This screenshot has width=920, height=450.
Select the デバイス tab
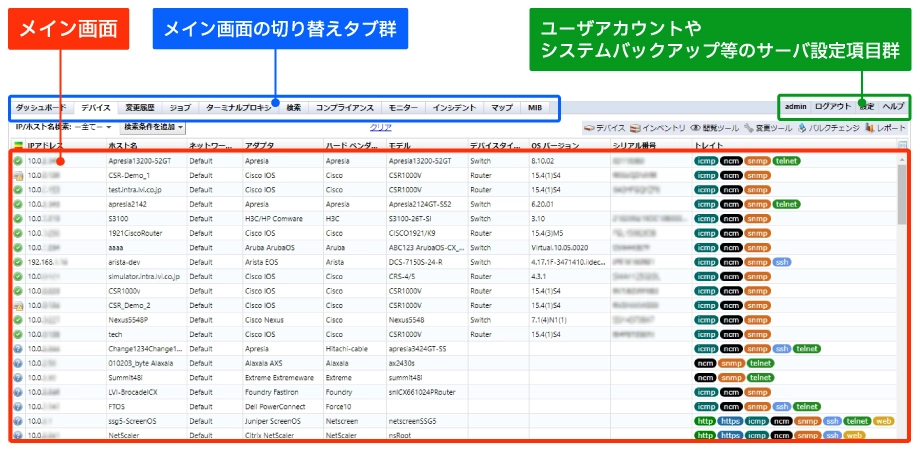[x=96, y=108]
